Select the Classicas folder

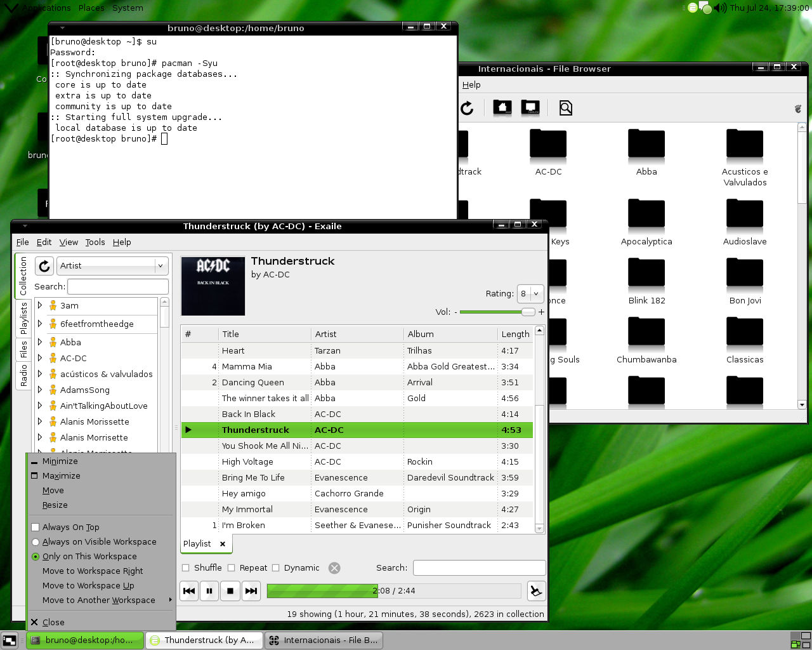[745, 340]
